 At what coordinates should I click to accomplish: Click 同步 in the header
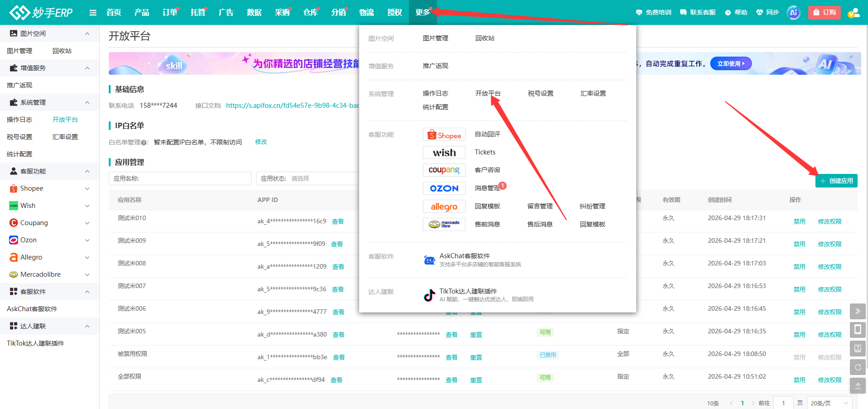point(767,13)
